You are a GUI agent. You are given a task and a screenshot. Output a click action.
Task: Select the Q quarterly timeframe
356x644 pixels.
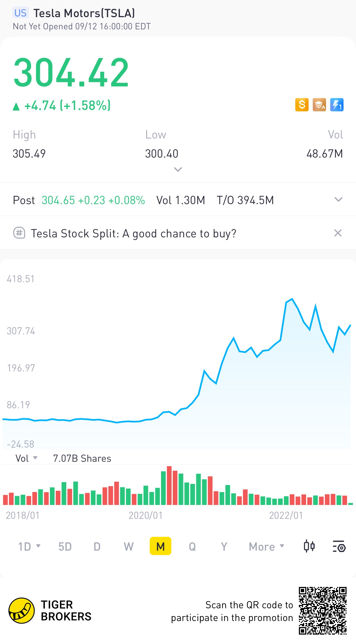[x=192, y=546]
